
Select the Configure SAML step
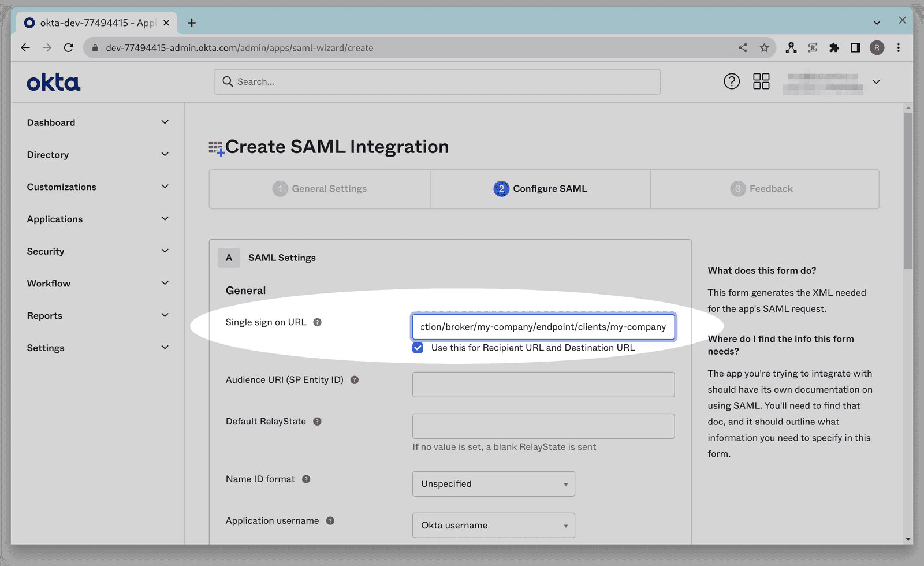coord(541,189)
